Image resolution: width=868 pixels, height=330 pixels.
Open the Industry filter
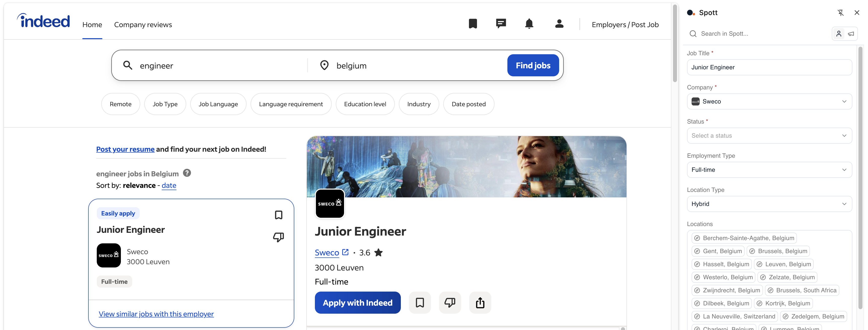(419, 104)
